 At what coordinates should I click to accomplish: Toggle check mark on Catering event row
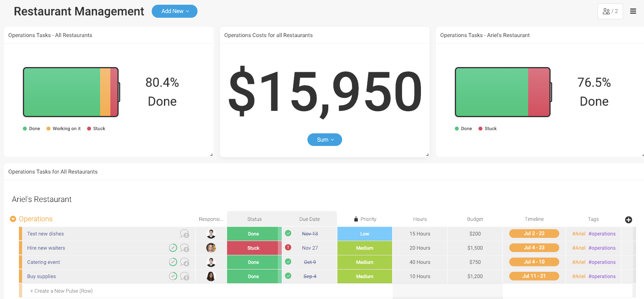(173, 262)
